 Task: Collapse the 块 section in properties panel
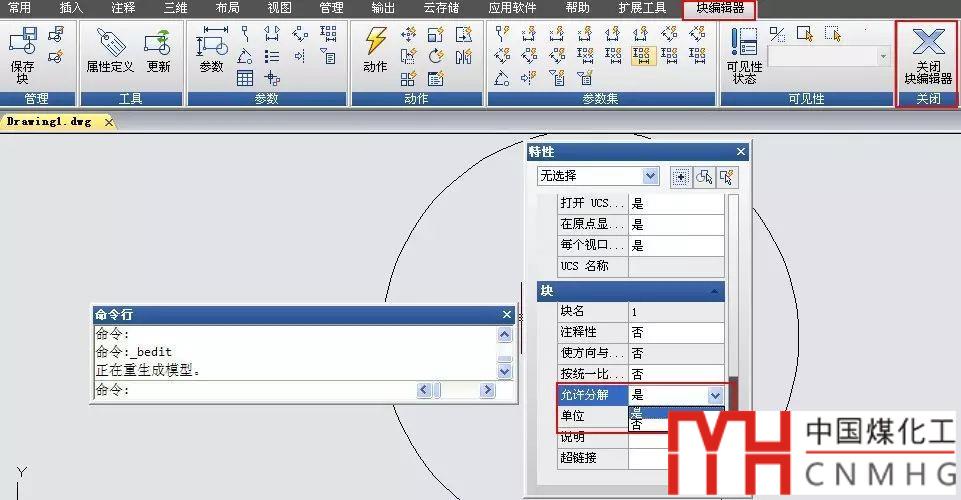(x=715, y=291)
